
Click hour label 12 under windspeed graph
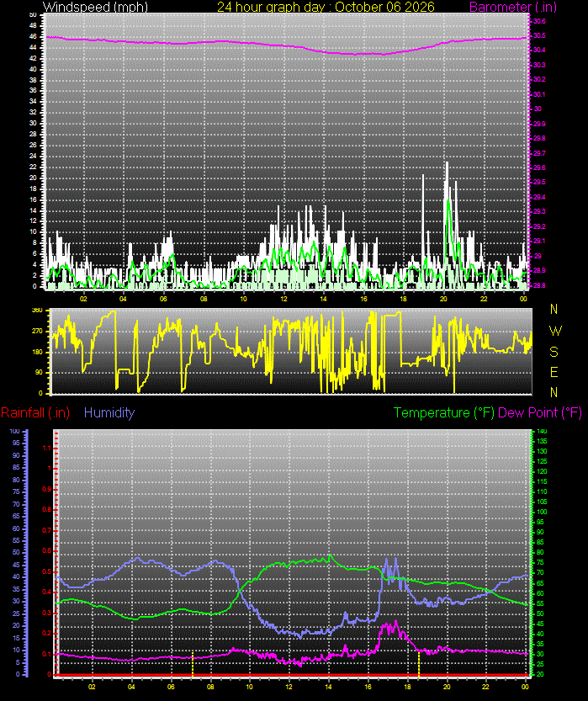coord(283,299)
